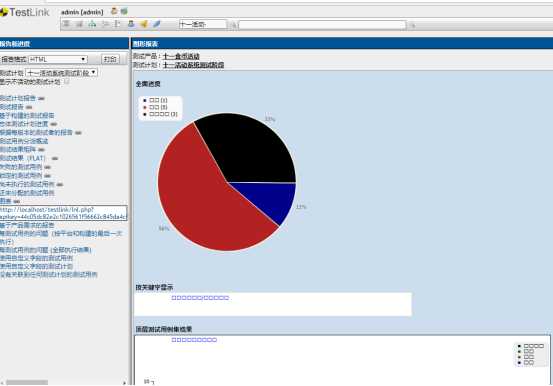The image size is (553, 386).
Task: Click the search icon beside the top search box
Action: point(412,25)
